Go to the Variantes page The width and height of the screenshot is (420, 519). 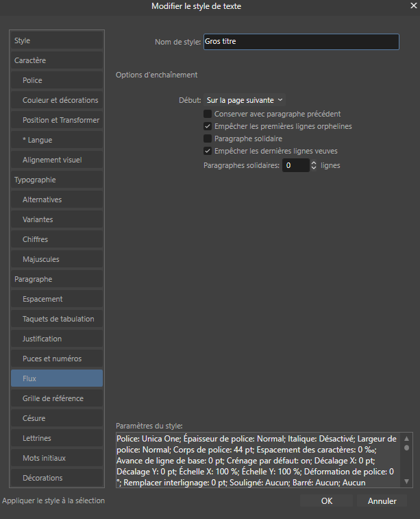[57, 219]
